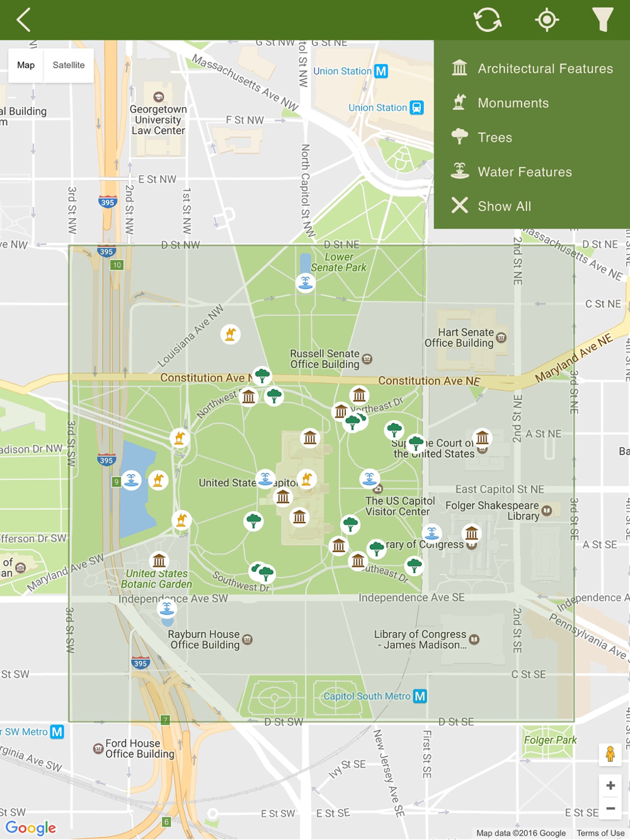This screenshot has height=840, width=630.
Task: Filter by Architectural Features
Action: point(532,68)
